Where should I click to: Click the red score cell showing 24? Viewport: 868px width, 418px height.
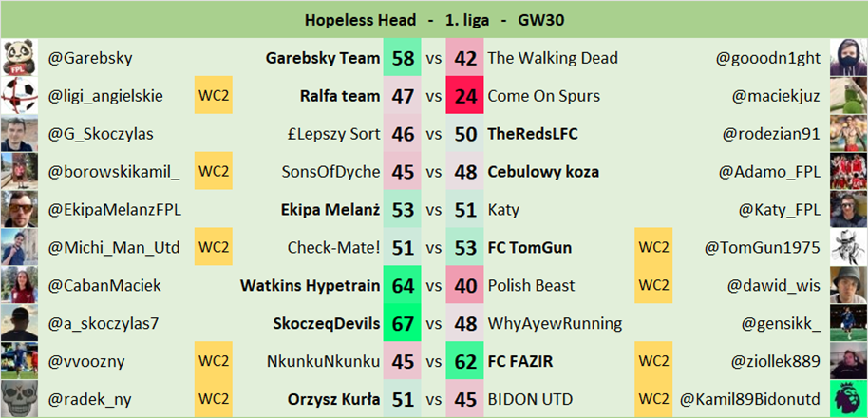coord(465,96)
